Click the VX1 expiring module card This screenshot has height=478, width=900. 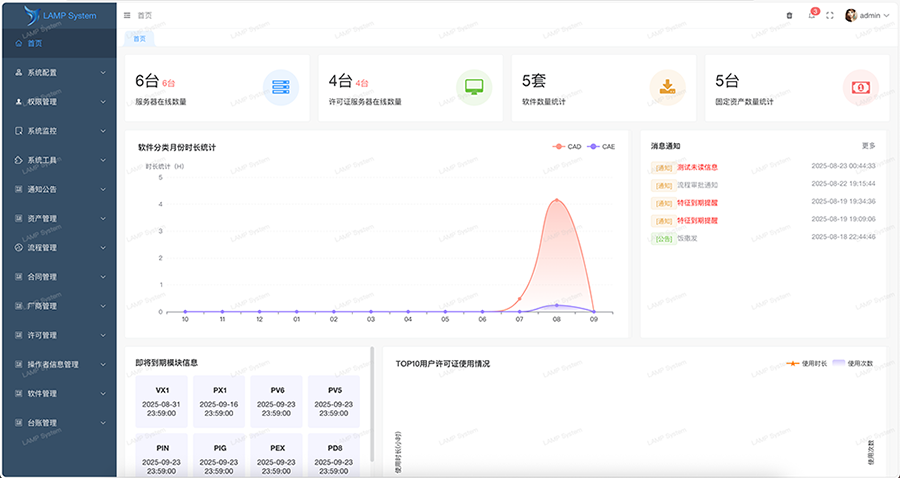coord(161,402)
